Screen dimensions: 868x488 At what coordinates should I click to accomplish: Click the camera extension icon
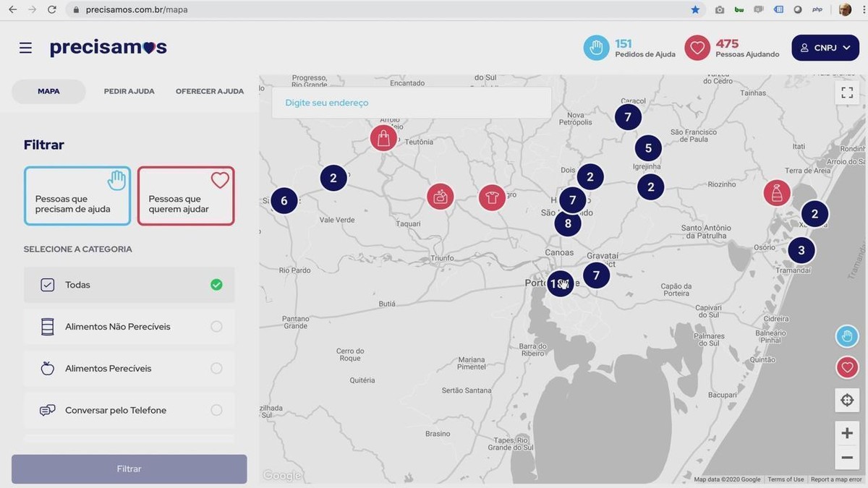pyautogui.click(x=720, y=9)
